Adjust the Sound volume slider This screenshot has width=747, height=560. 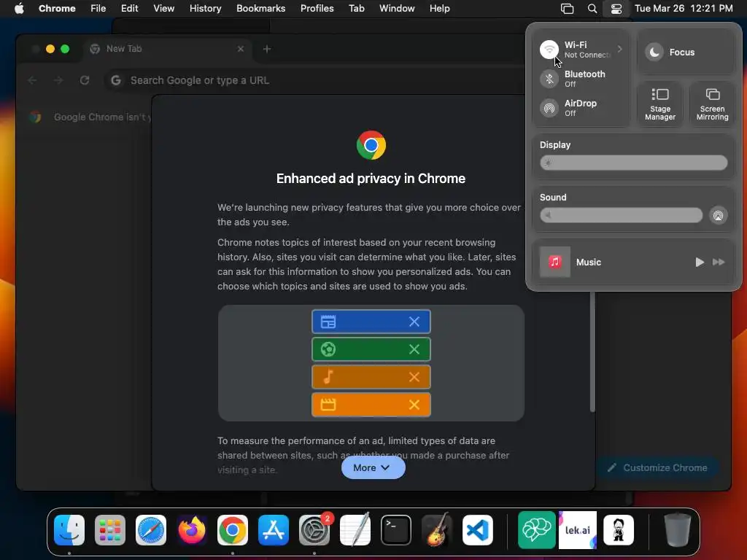621,215
